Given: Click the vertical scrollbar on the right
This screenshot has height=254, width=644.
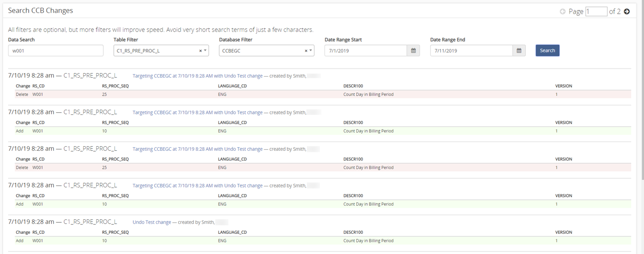Looking at the screenshot, I should click(x=642, y=91).
